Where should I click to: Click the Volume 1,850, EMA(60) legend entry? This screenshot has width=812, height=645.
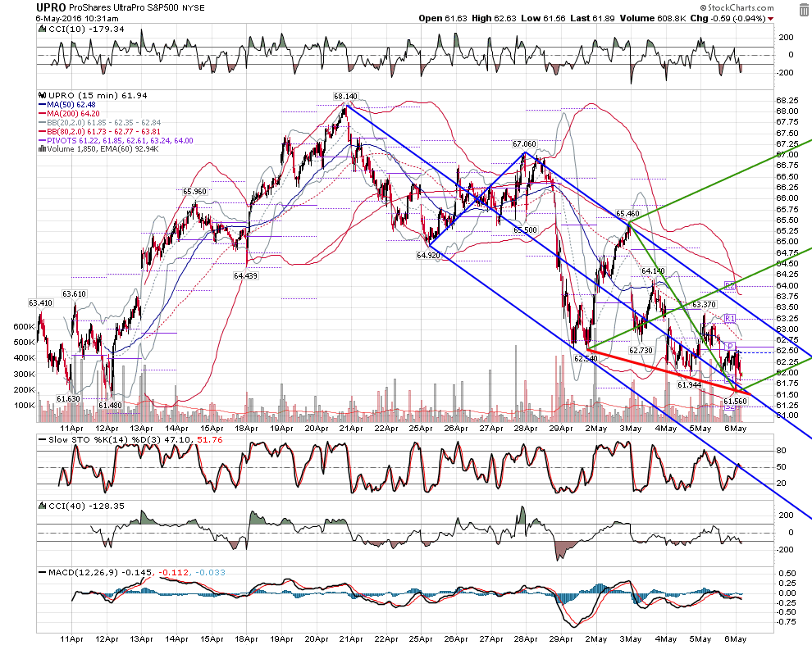coord(99,149)
